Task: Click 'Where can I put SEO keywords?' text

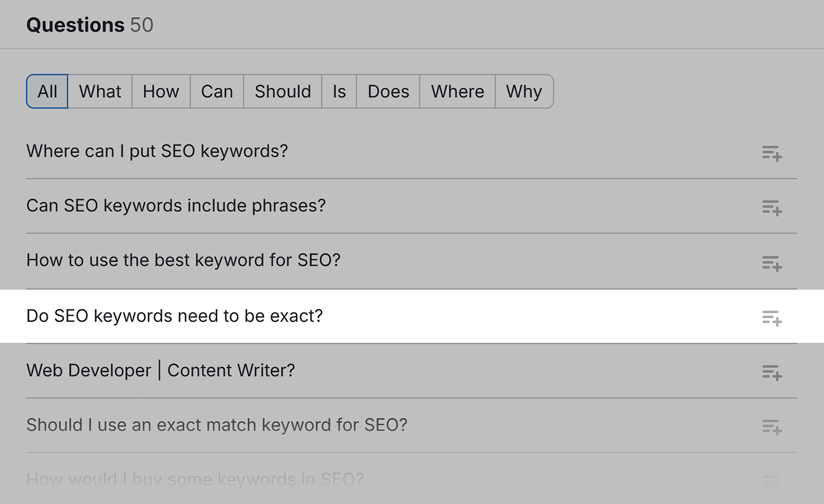Action: click(x=157, y=151)
